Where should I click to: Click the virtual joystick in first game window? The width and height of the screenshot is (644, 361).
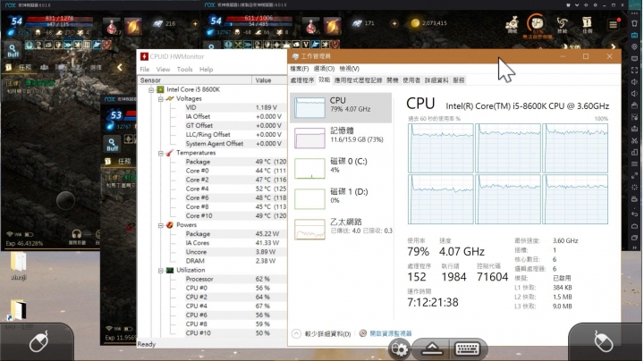[x=65, y=201]
